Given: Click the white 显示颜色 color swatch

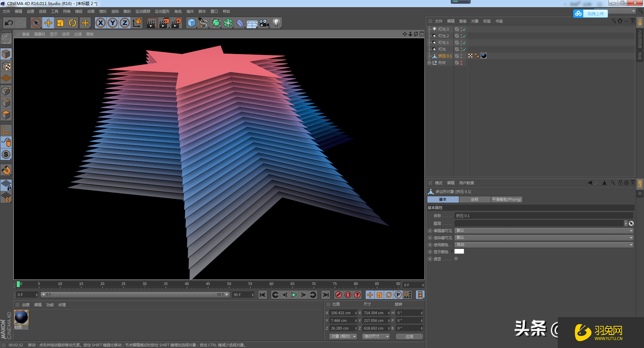Looking at the screenshot, I should point(459,252).
